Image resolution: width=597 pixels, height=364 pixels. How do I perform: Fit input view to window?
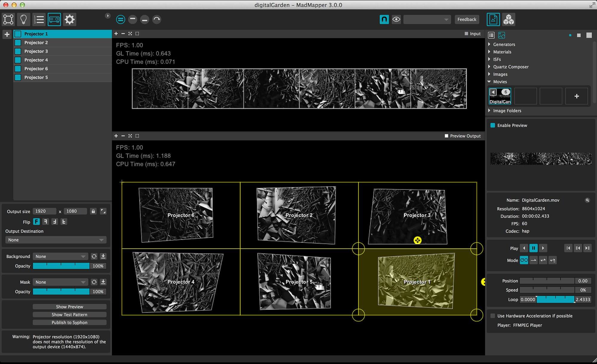[x=130, y=34]
